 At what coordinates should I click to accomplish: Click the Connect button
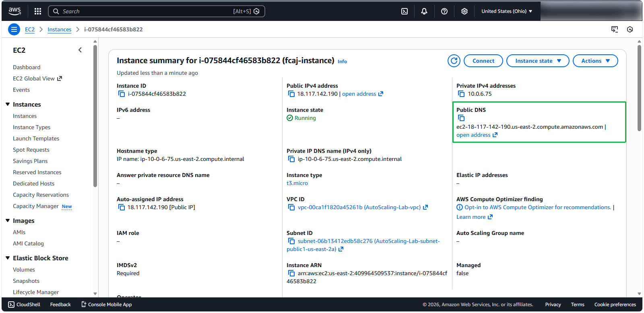[x=483, y=61]
